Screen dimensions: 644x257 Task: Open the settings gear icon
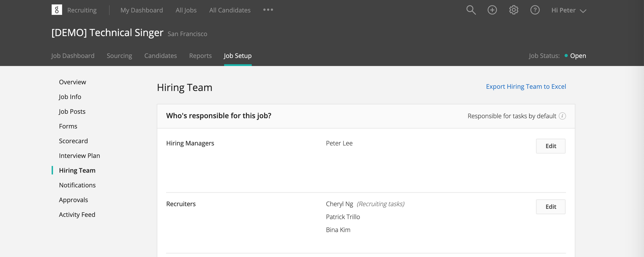pyautogui.click(x=514, y=10)
